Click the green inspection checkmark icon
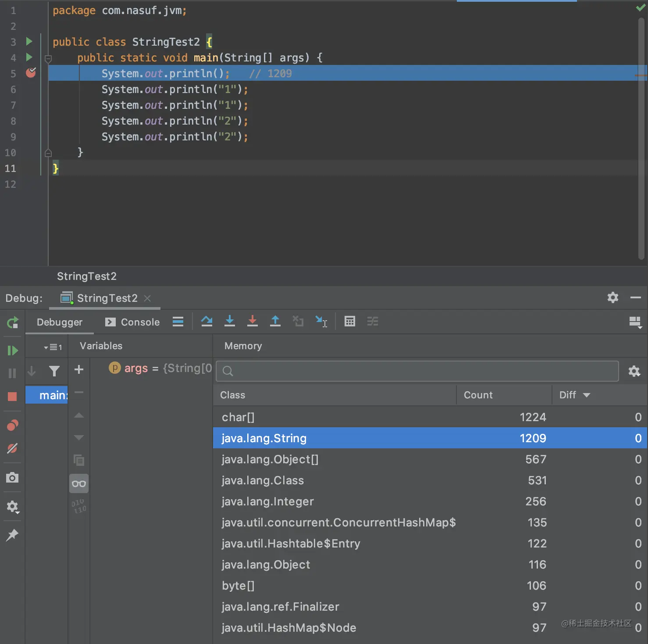This screenshot has height=644, width=648. coord(641,8)
